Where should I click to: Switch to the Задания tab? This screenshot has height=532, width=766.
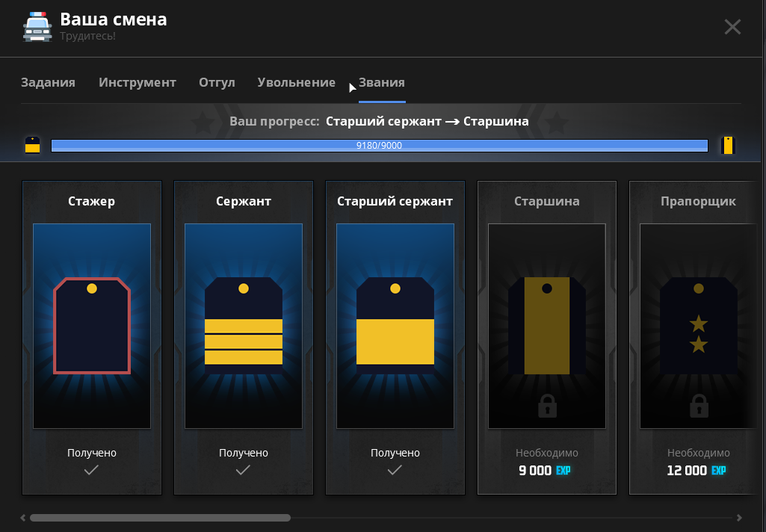48,82
